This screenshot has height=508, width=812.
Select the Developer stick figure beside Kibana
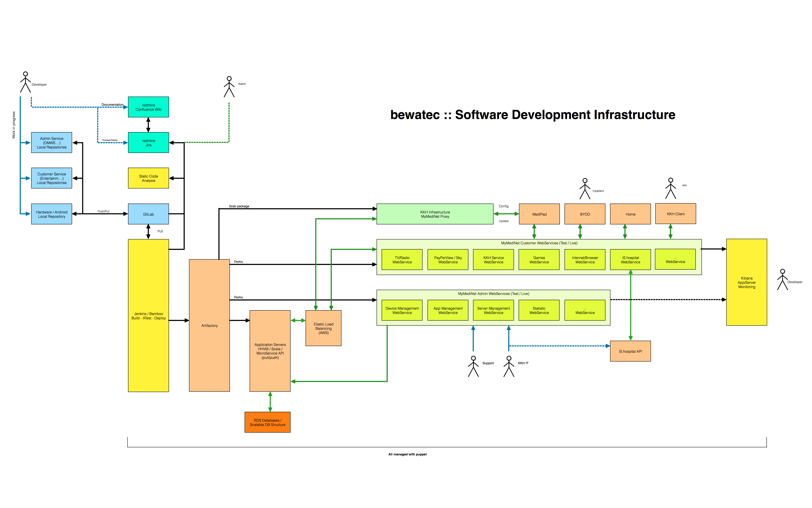point(782,279)
